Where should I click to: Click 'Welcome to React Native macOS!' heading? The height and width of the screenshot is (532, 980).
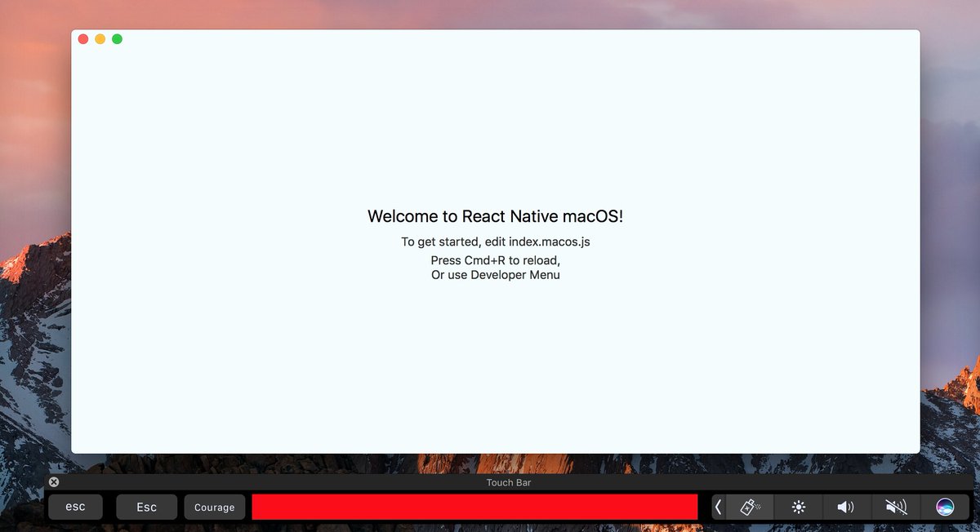(x=496, y=216)
